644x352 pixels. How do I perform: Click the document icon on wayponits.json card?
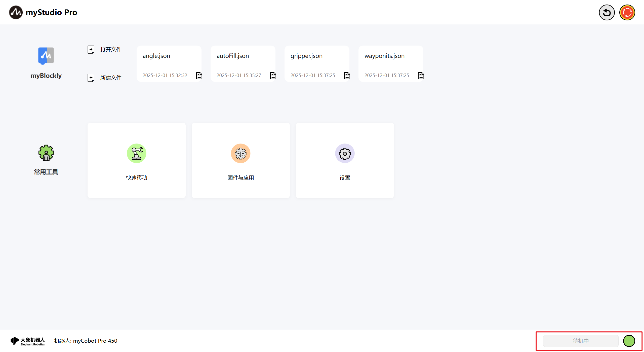pos(421,76)
